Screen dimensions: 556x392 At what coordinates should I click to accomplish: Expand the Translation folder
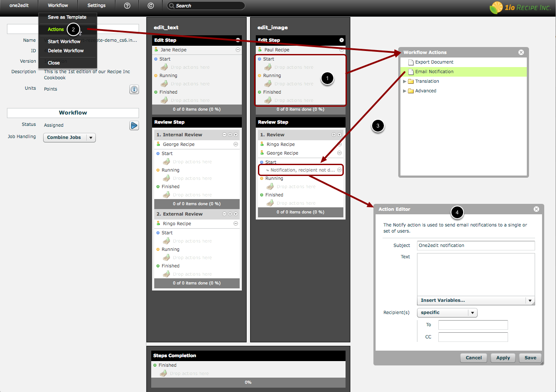click(x=405, y=81)
